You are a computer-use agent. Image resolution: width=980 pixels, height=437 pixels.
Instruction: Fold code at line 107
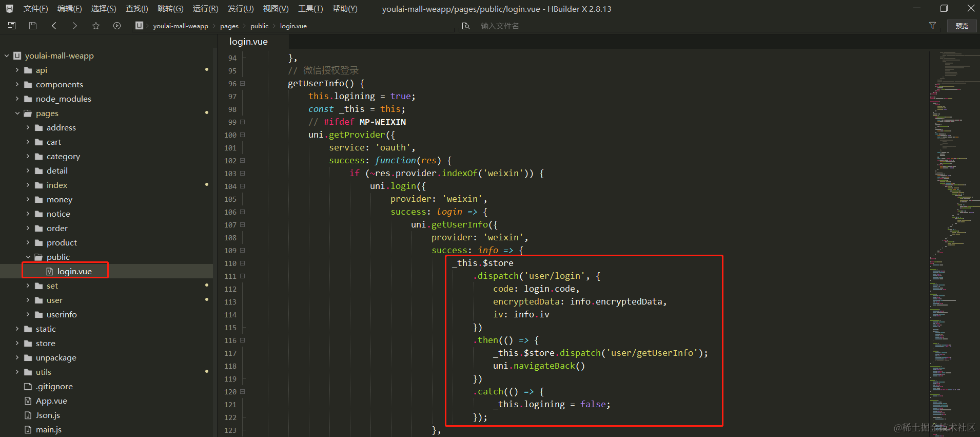click(x=242, y=224)
